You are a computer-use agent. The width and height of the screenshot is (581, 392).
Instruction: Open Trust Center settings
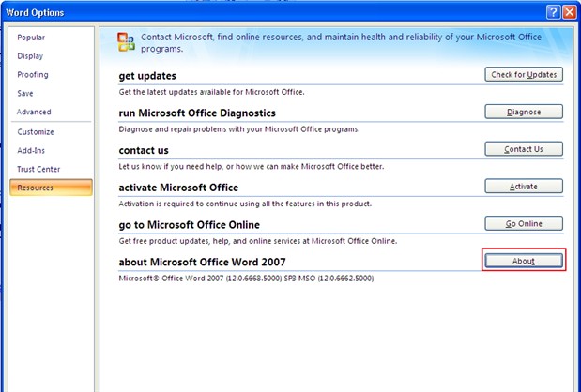coord(38,169)
